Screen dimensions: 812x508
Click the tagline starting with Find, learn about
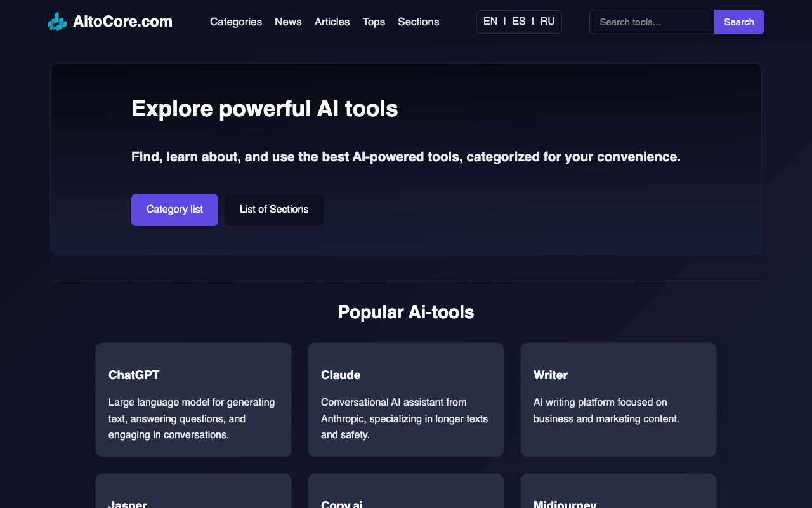(x=406, y=157)
